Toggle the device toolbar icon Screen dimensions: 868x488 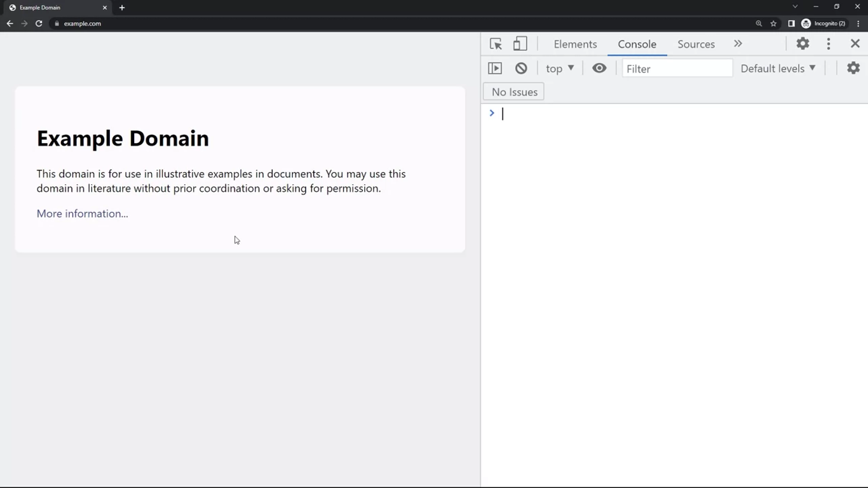point(520,44)
